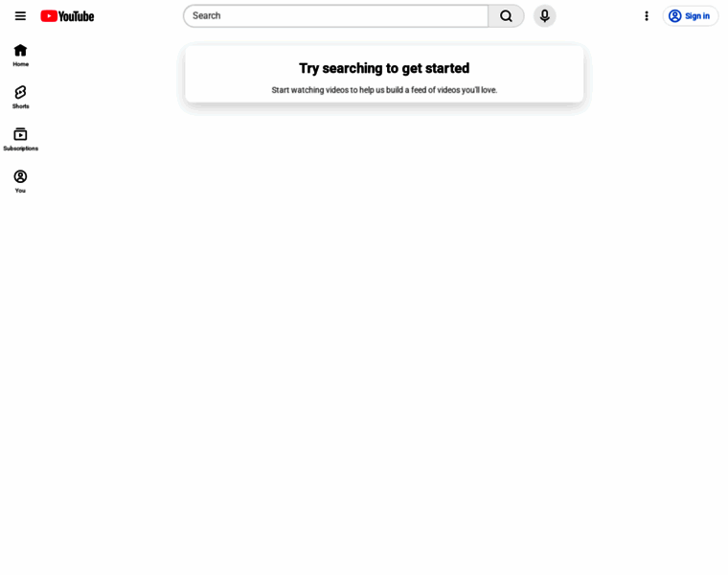Click the 'Try searching to get started' heading

coord(384,68)
